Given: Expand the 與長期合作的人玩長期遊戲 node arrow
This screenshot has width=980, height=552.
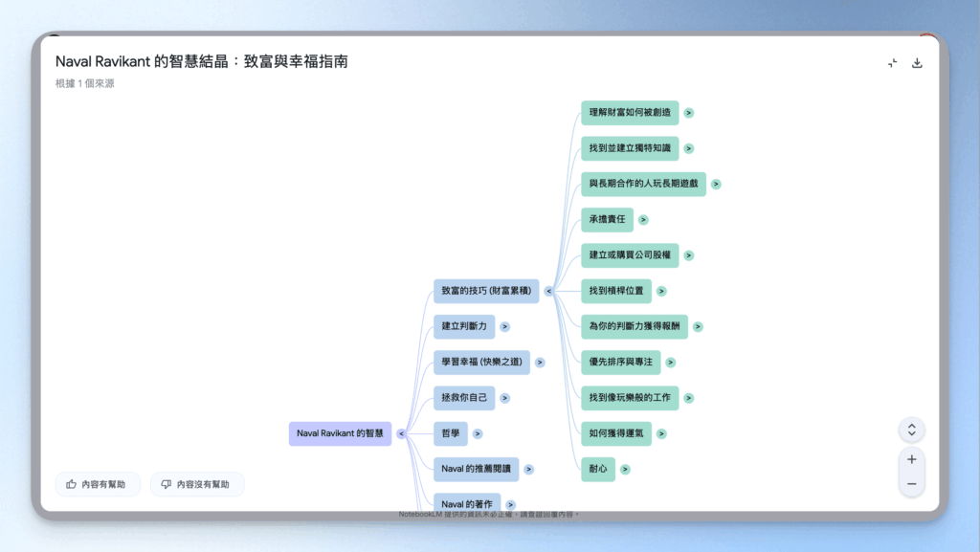Looking at the screenshot, I should [716, 185].
